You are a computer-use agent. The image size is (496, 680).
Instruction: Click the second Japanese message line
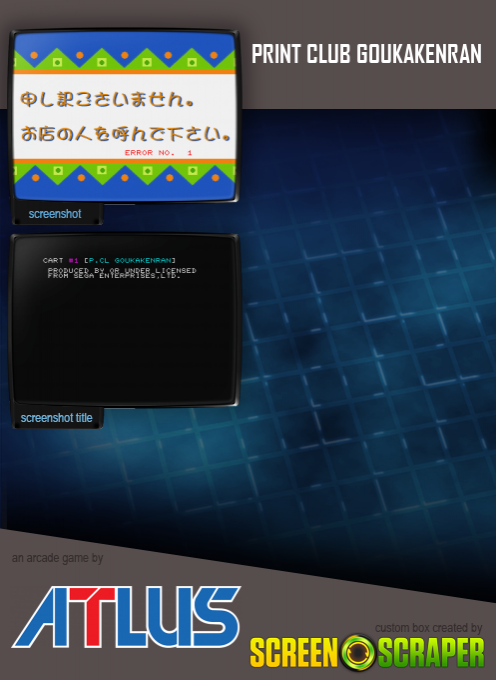[126, 134]
